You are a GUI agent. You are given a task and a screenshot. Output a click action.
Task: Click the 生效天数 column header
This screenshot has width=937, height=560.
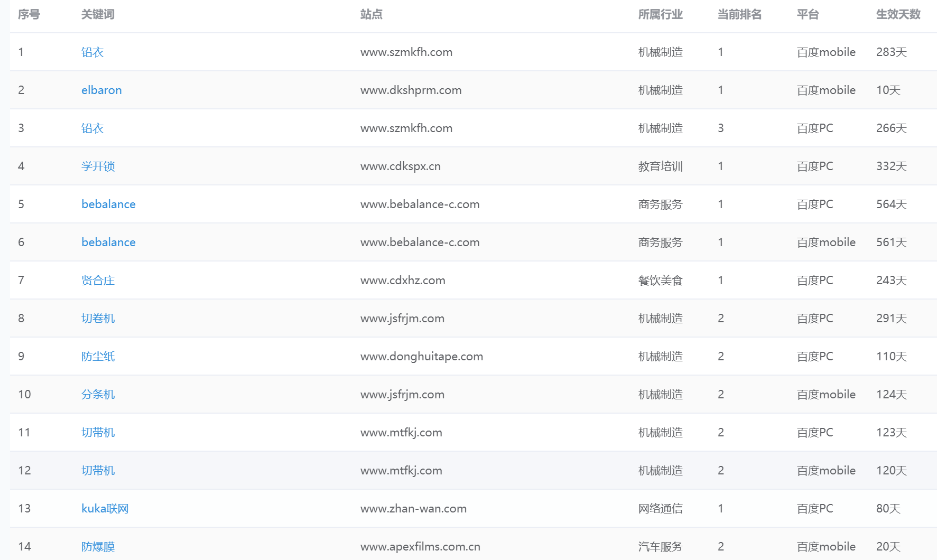pyautogui.click(x=898, y=14)
